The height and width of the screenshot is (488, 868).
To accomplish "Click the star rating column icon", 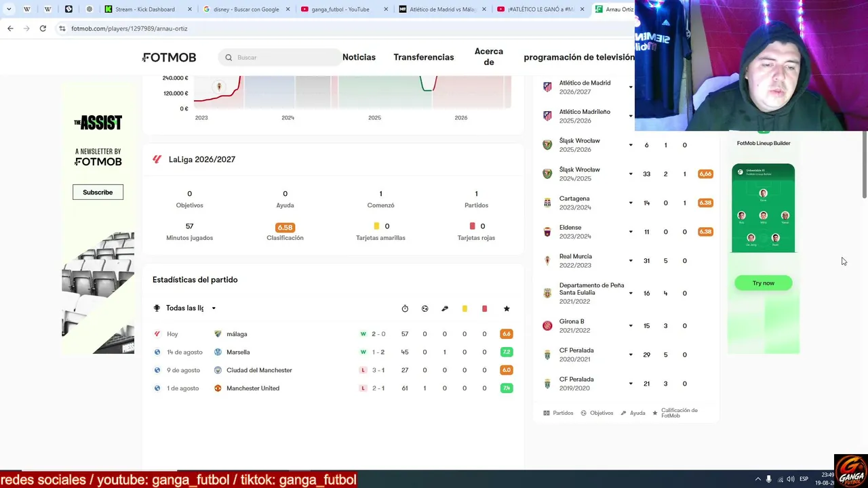I will pyautogui.click(x=507, y=308).
